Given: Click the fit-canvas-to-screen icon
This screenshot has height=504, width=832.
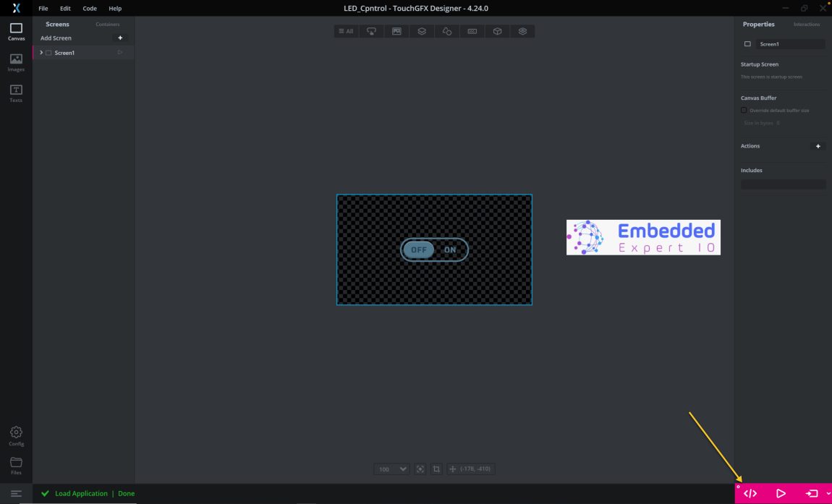Looking at the screenshot, I should [420, 469].
